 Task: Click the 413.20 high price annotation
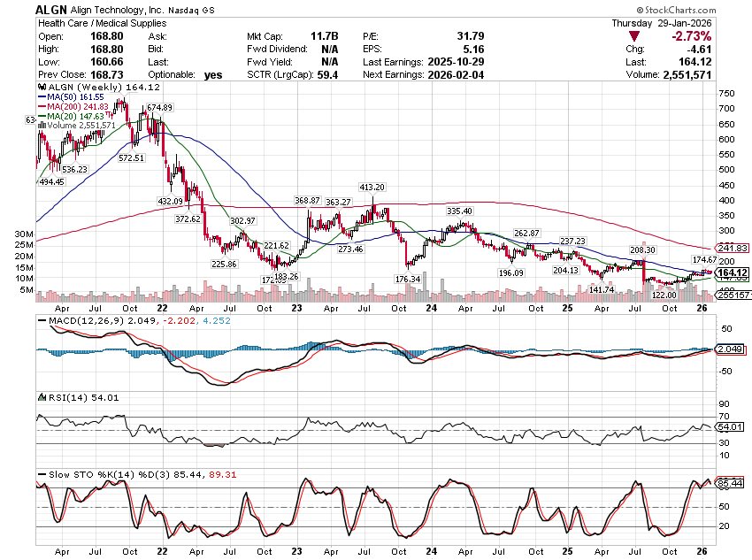click(x=372, y=188)
